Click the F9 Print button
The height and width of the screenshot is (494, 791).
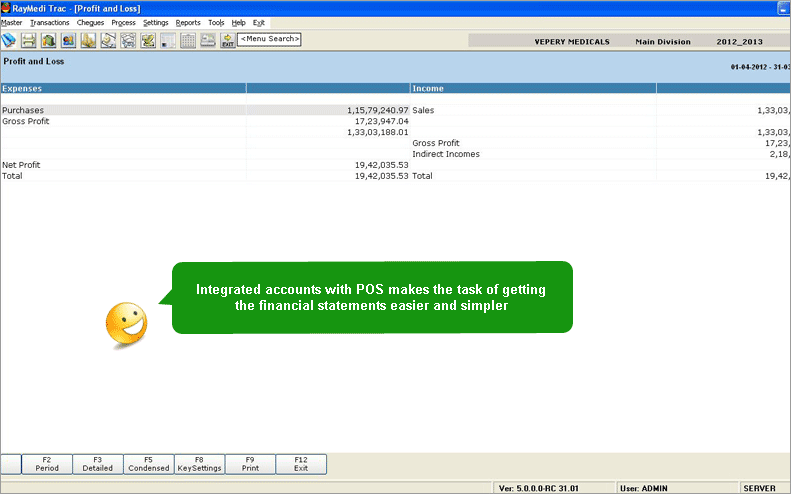(250, 464)
